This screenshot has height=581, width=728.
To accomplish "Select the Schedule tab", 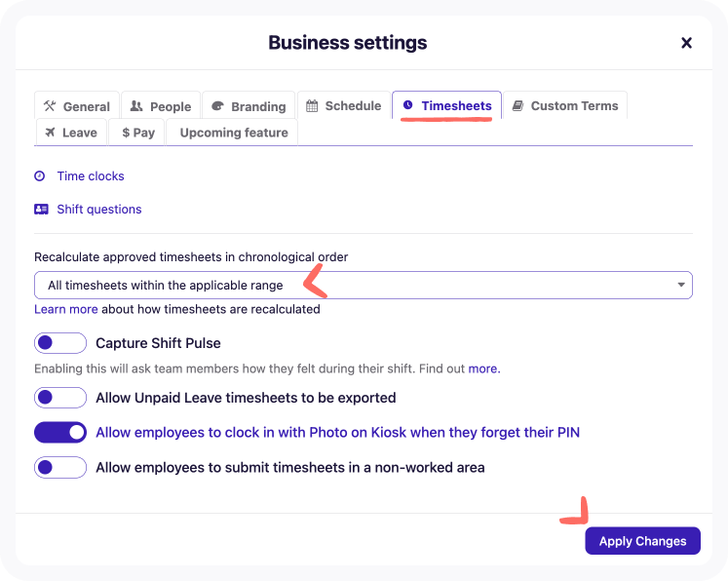I will click(x=344, y=105).
